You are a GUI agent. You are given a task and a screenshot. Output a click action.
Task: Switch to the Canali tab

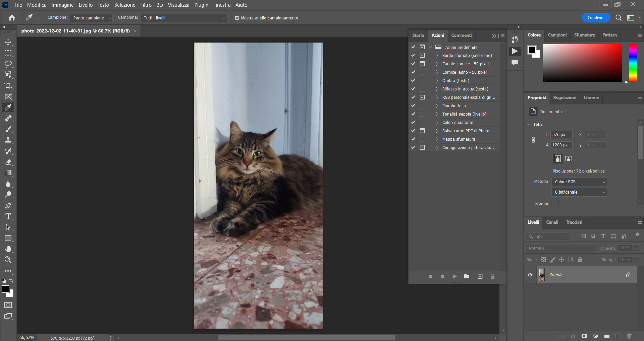(552, 222)
